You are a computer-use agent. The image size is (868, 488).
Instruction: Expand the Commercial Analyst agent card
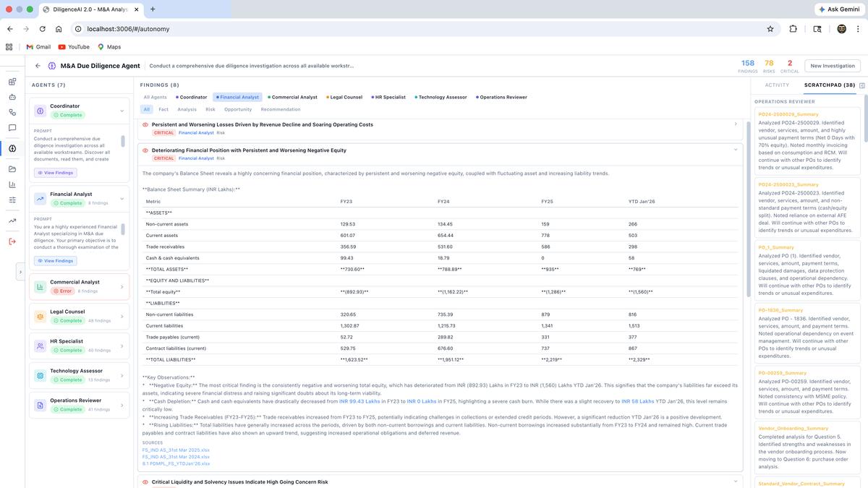click(x=122, y=287)
